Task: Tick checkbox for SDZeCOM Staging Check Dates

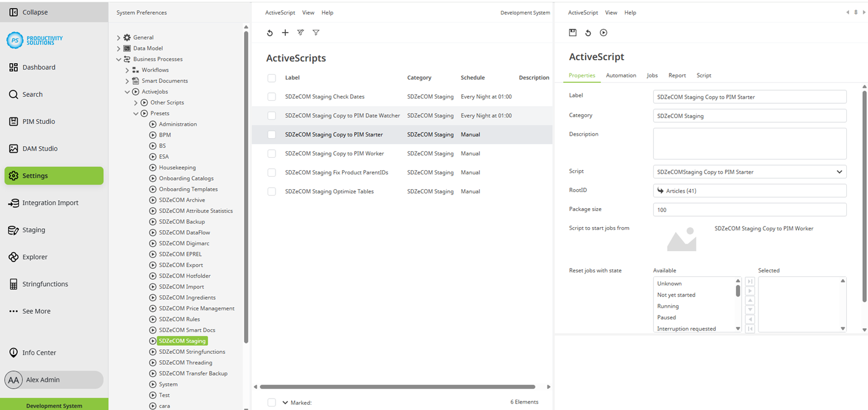Action: point(272,97)
